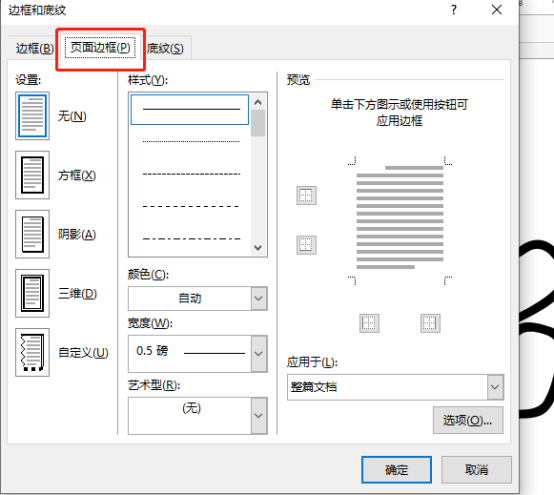Select the 三维(D) 3-D border setting icon

(32, 293)
